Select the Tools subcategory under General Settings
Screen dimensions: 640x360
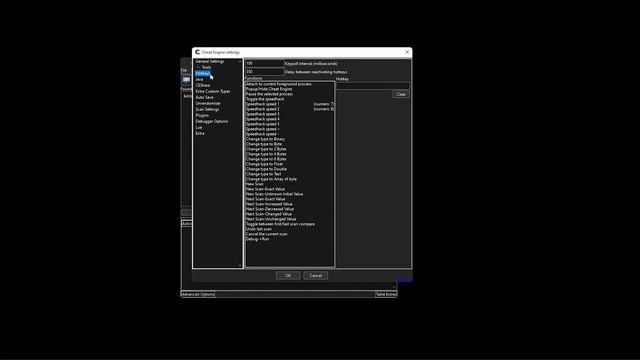(x=207, y=67)
